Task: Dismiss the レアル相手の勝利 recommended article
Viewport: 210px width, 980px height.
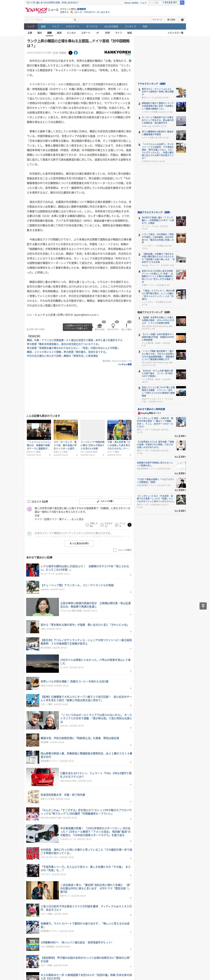Action: click(131, 575)
